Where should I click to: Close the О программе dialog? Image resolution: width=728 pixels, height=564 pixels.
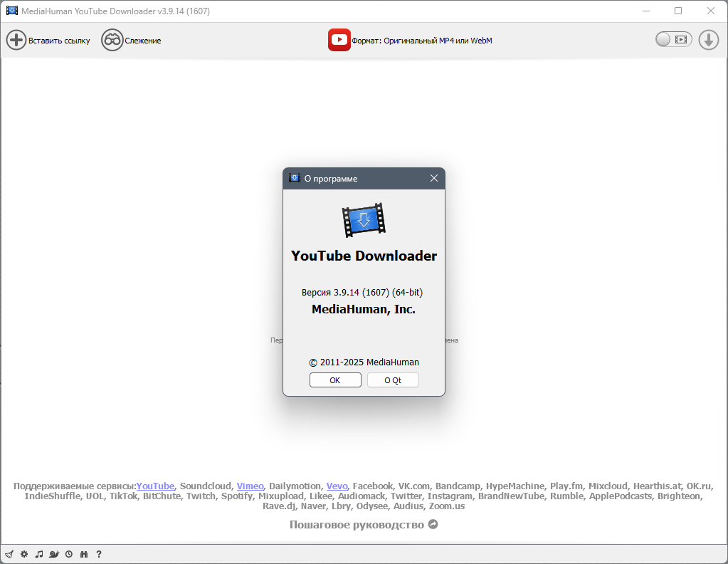click(434, 179)
